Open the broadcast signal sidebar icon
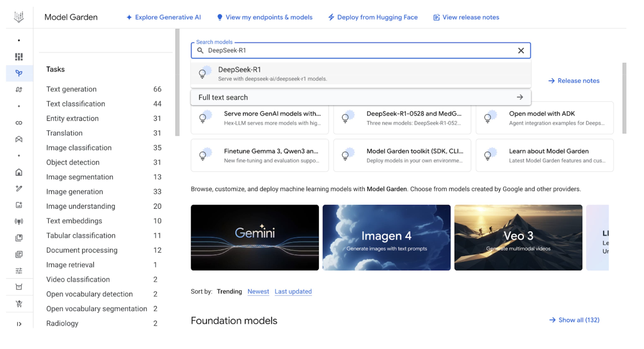Image resolution: width=644 pixels, height=349 pixels. (x=19, y=221)
